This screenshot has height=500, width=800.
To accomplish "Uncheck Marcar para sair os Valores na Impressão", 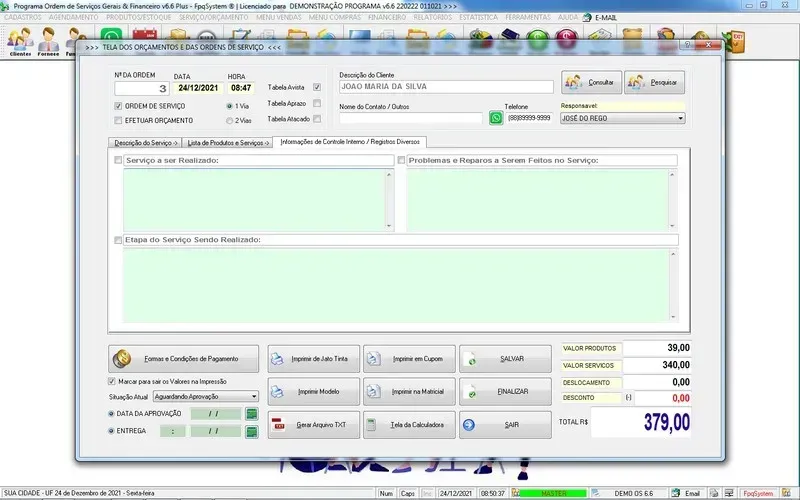I will click(x=112, y=381).
